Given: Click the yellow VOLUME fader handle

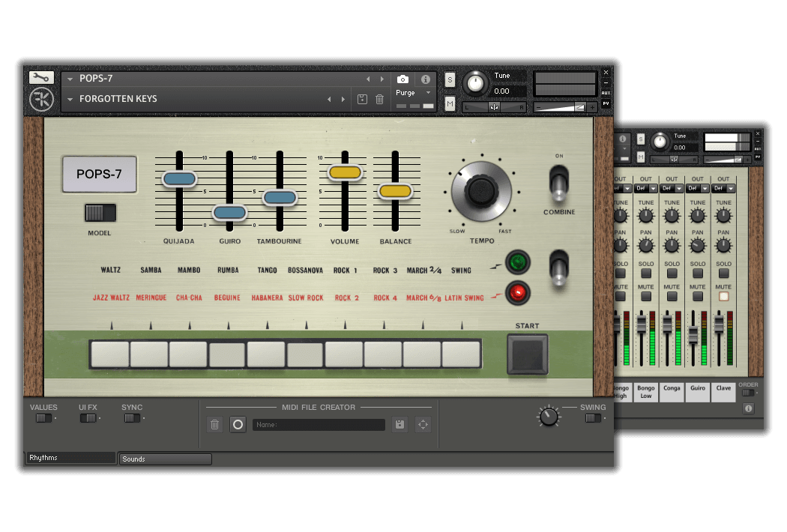Looking at the screenshot, I should coord(345,172).
